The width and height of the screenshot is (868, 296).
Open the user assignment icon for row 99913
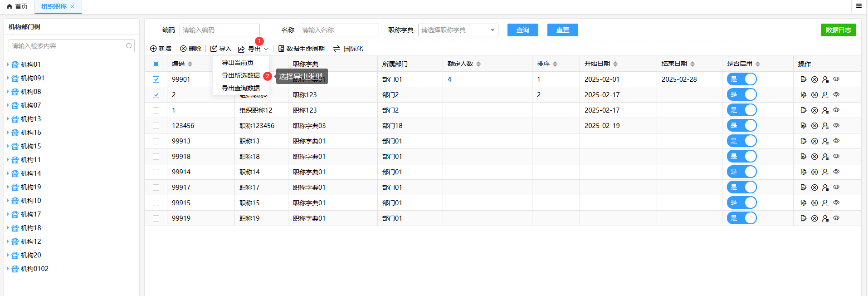coord(825,141)
